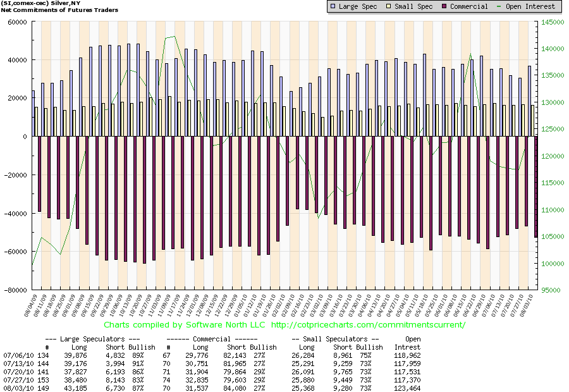Click the '(SI,comex-cec) Silver,NY' chart title

tap(46, 4)
